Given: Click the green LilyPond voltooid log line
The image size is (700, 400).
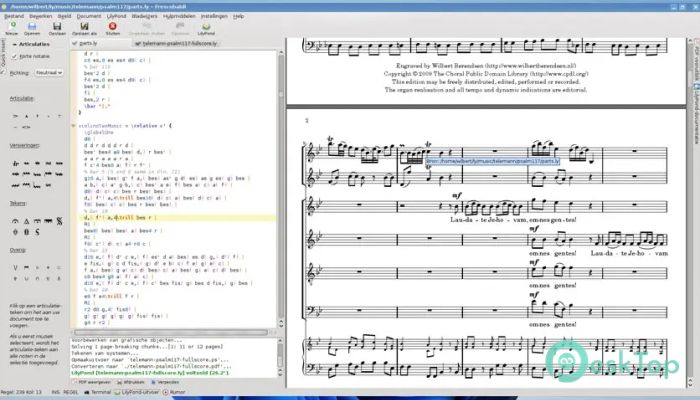Looking at the screenshot, I should [150, 372].
